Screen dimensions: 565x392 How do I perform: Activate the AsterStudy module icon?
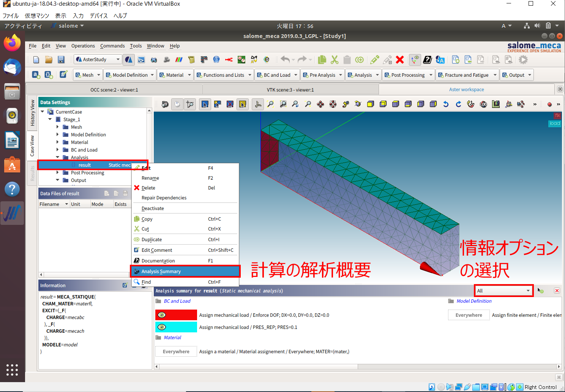coord(129,60)
